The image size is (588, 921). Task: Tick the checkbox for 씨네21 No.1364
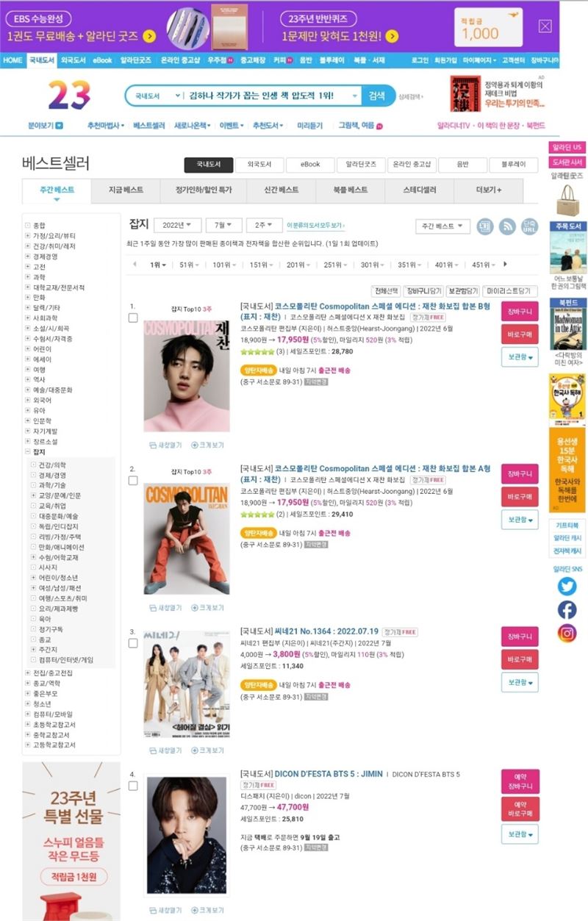click(133, 643)
